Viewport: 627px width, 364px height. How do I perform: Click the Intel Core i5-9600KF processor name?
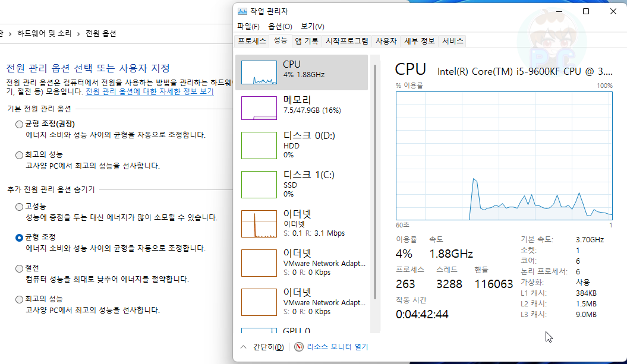[525, 71]
